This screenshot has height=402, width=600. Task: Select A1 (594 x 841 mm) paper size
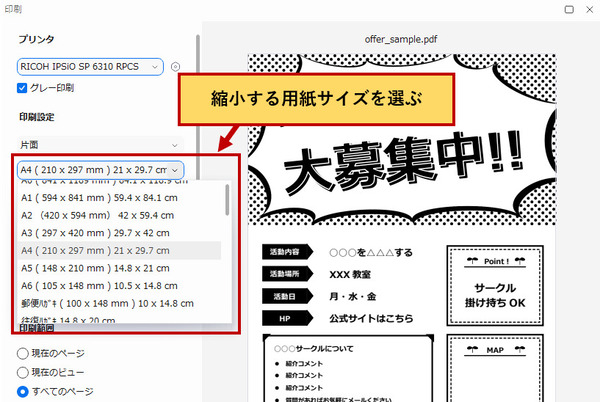tap(119, 198)
